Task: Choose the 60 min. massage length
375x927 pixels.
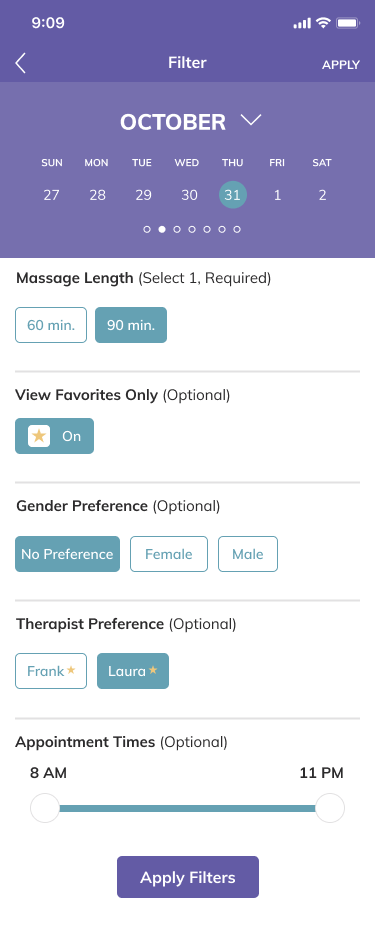Action: click(51, 325)
